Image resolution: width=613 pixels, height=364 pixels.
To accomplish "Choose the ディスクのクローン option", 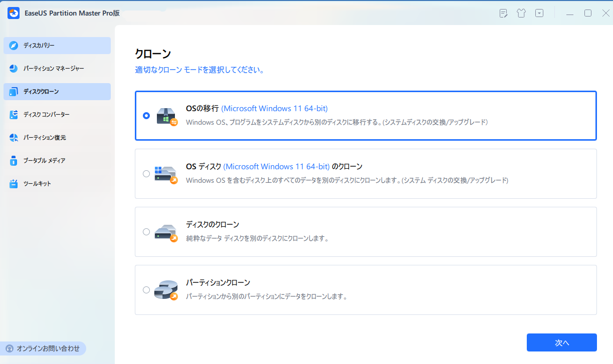I will tap(146, 231).
